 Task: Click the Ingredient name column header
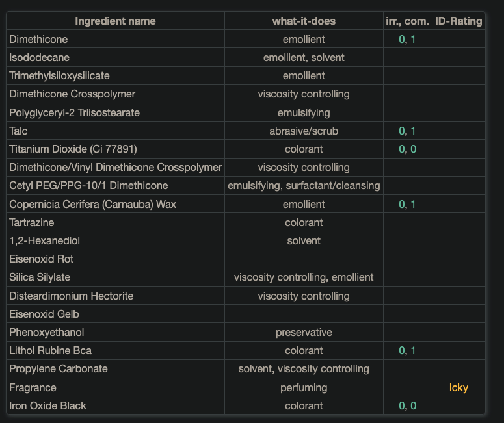[x=115, y=21]
